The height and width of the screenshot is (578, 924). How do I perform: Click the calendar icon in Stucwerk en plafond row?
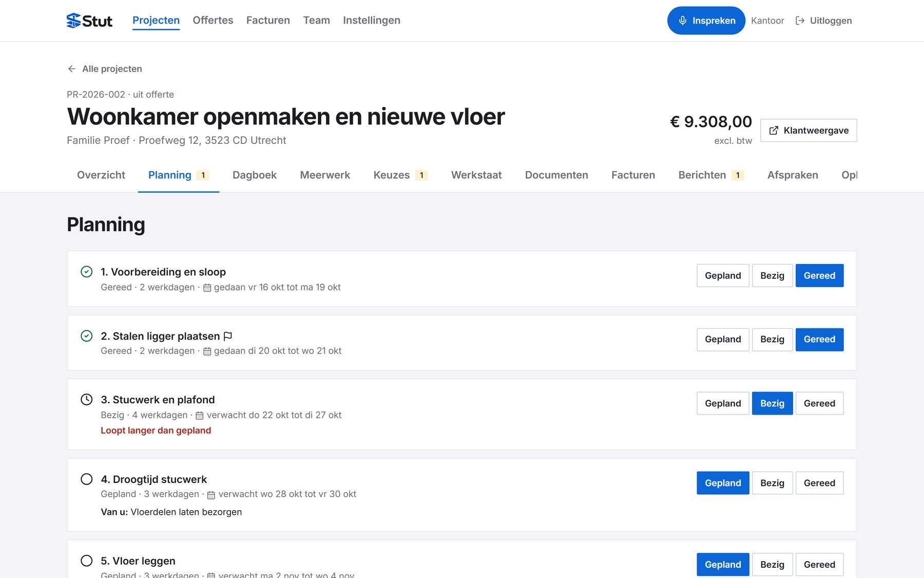tap(200, 416)
